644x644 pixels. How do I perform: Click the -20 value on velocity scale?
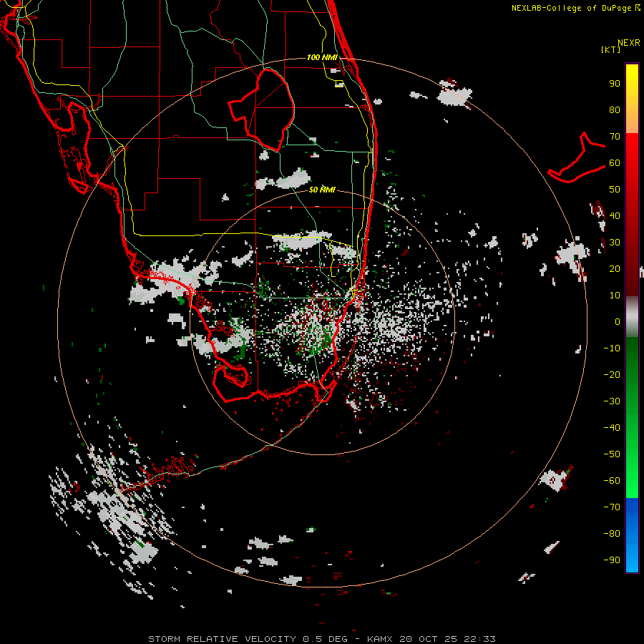(612, 374)
